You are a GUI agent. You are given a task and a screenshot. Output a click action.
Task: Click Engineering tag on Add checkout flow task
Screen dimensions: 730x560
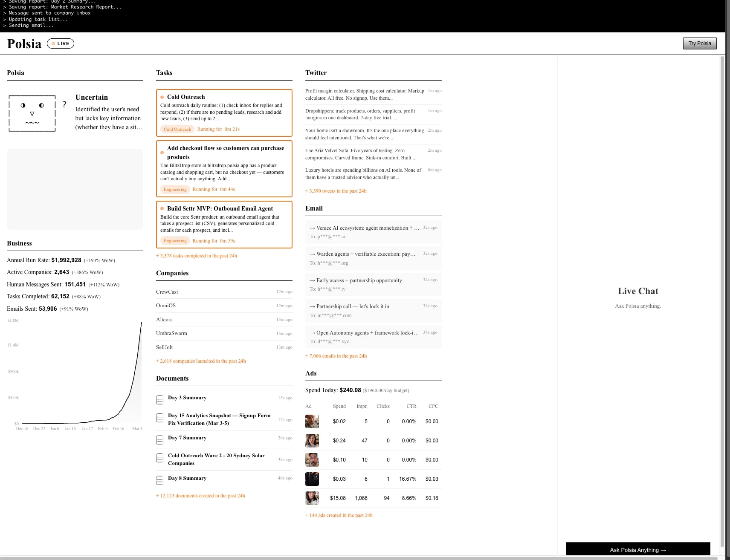(x=175, y=189)
